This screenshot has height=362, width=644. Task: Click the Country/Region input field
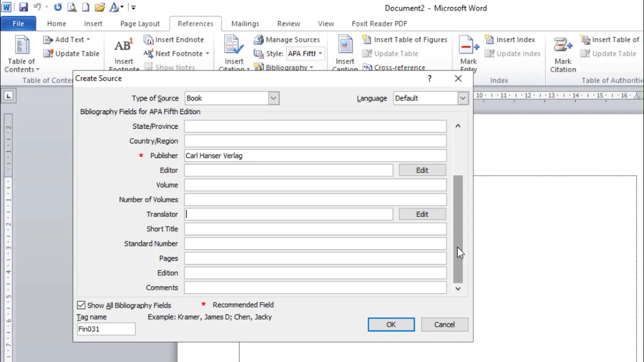[315, 141]
